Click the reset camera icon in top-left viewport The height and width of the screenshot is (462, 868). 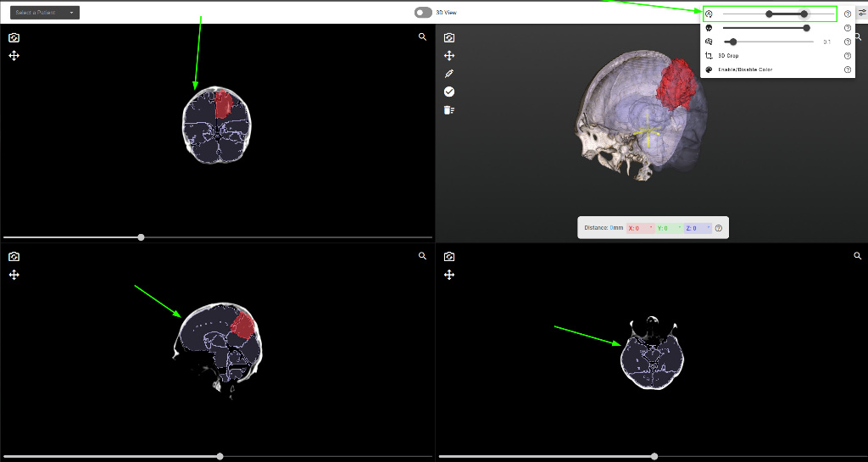tap(14, 38)
